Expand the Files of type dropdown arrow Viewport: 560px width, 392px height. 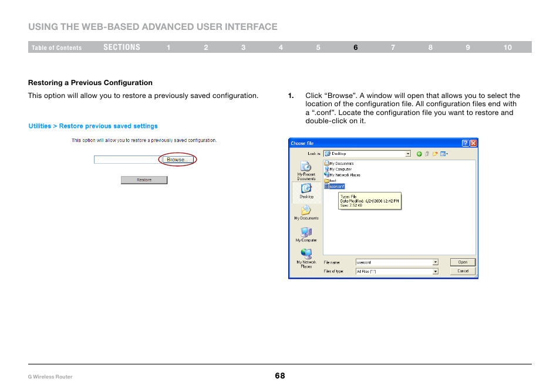(436, 272)
